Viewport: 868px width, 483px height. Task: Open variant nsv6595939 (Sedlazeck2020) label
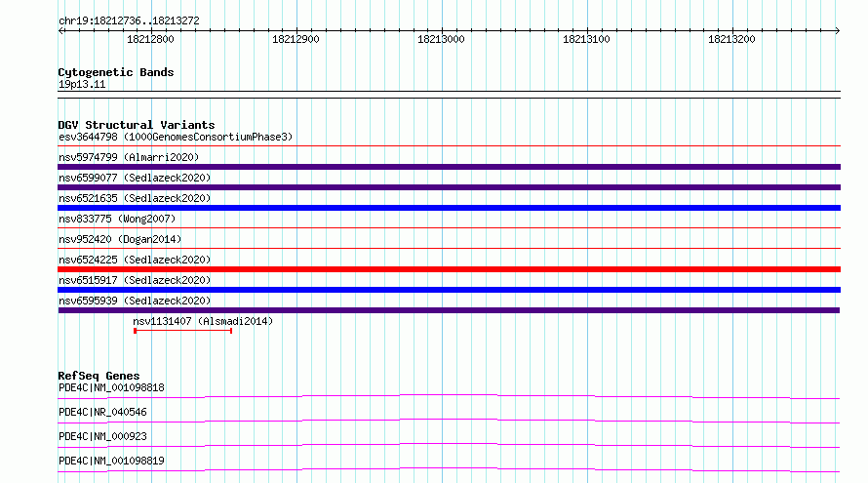[135, 301]
